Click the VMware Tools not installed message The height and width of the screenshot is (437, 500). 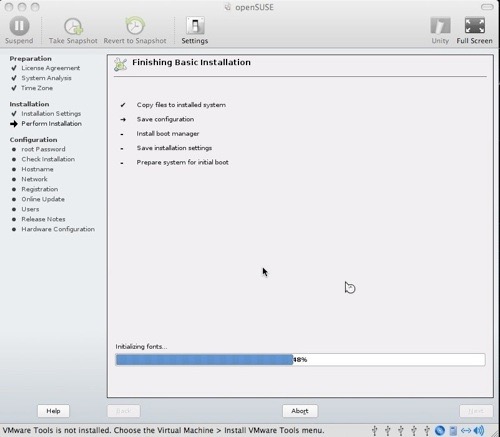coord(163,430)
